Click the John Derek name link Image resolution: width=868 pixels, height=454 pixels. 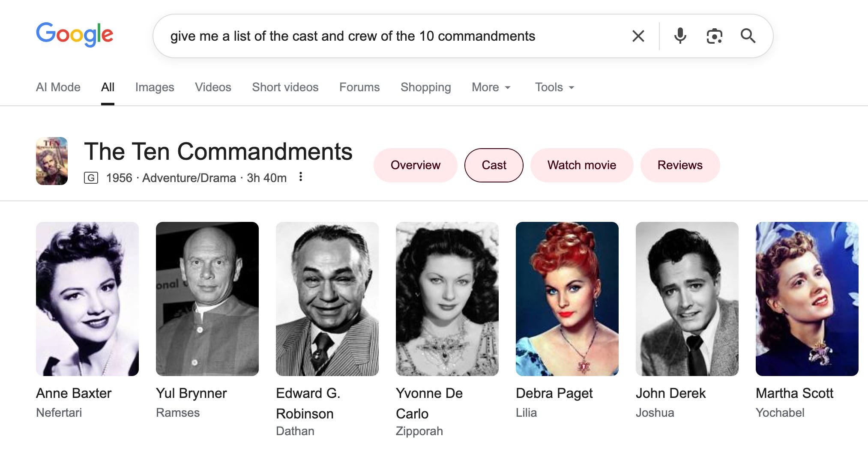(x=670, y=393)
